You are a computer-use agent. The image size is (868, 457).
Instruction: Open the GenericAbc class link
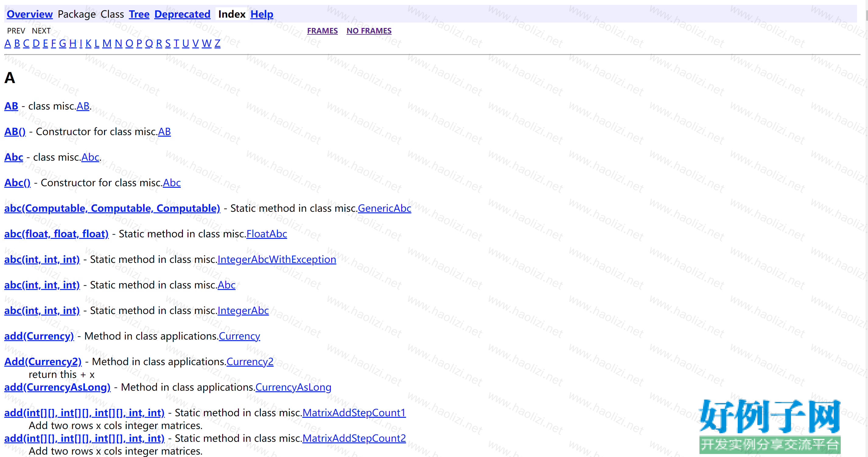(384, 208)
